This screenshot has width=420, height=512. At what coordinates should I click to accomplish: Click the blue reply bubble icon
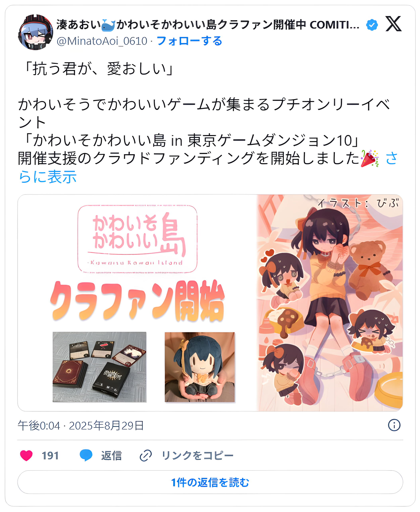point(86,455)
